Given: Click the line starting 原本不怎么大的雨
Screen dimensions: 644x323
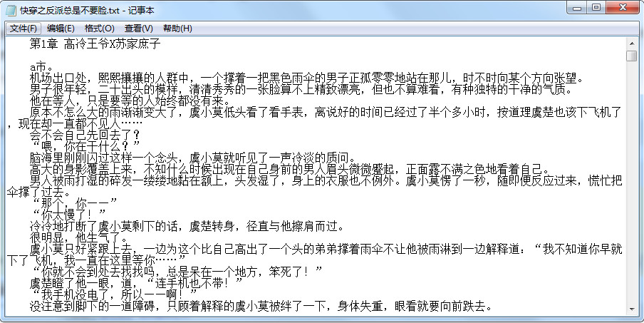Looking at the screenshot, I should (326, 112).
